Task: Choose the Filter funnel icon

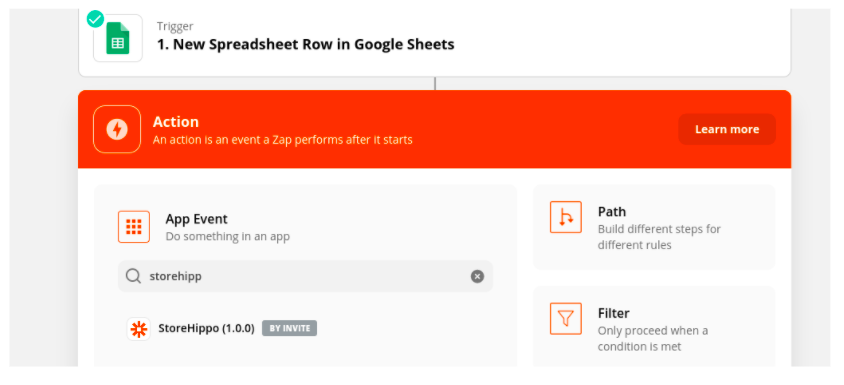Action: pos(566,318)
